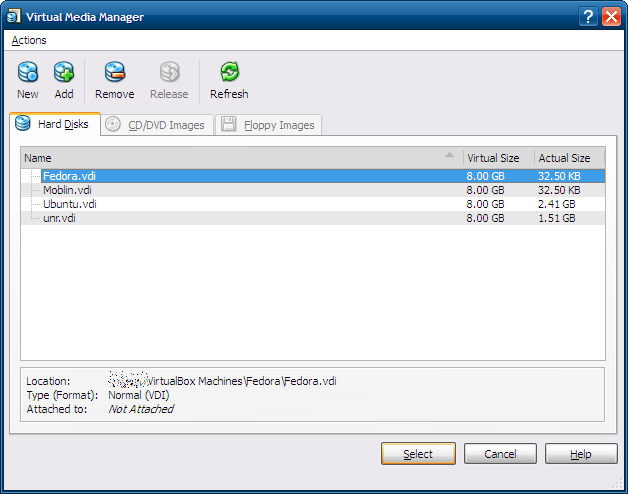Open the Actions menu
Viewport: 628px width, 494px height.
pyautogui.click(x=29, y=40)
